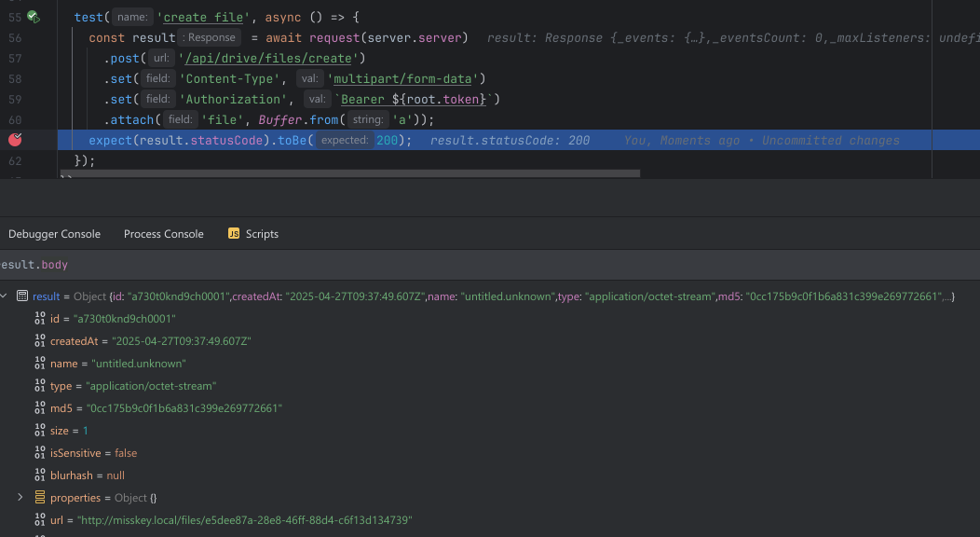Select the size = 1 variable row
980x537 pixels.
[x=70, y=431]
